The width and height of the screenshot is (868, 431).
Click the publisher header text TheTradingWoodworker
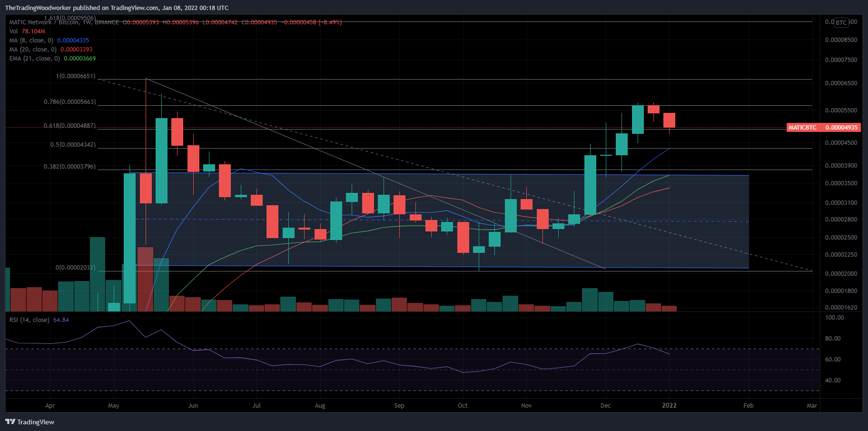(38, 8)
